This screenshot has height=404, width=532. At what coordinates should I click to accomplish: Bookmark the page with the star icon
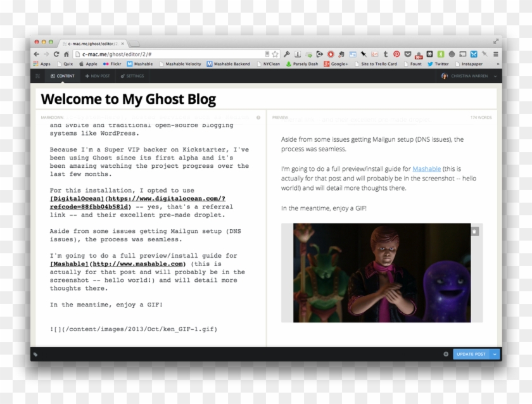(275, 54)
